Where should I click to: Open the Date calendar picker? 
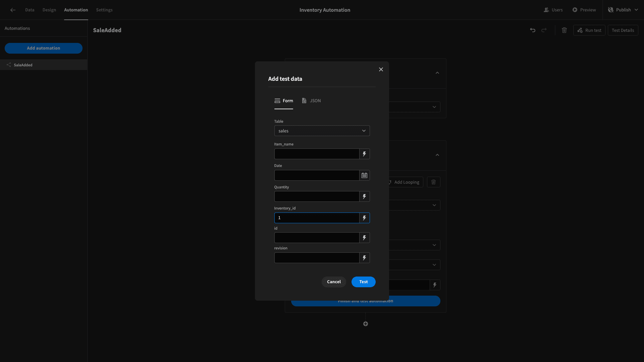[x=365, y=175]
